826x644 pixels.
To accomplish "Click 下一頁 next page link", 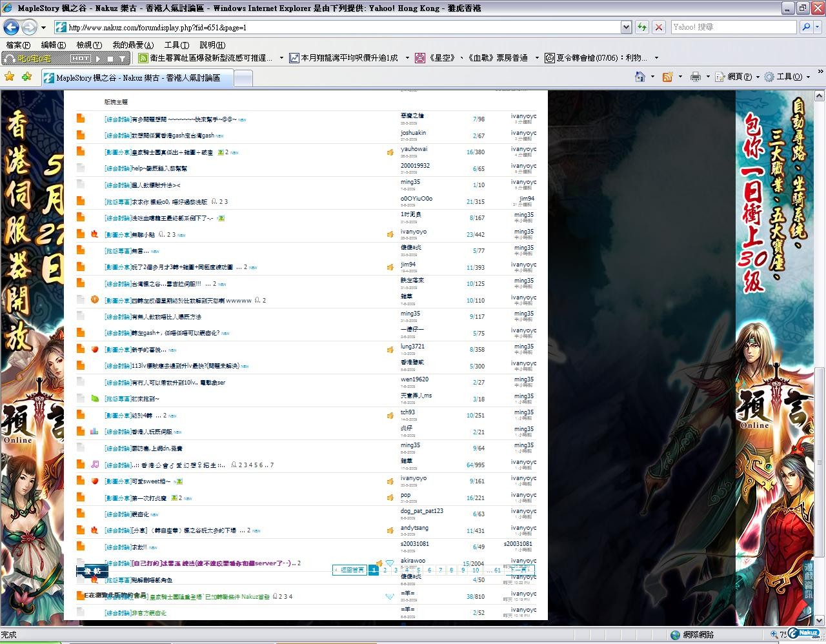I will [520, 570].
